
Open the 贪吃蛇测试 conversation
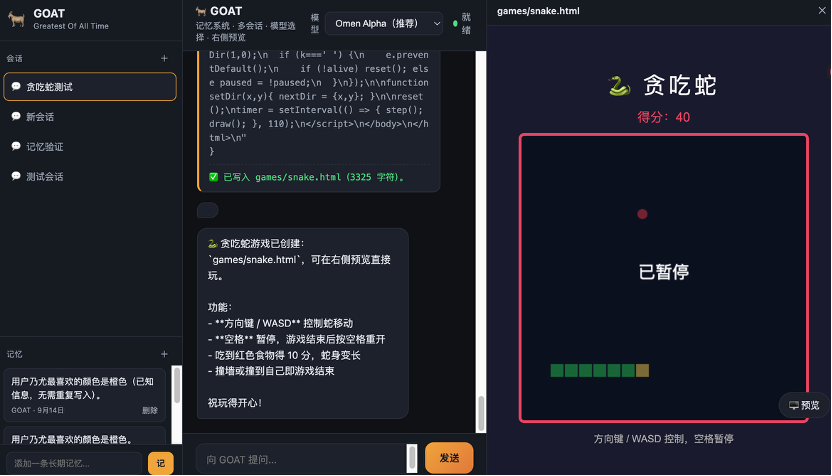[x=90, y=86]
